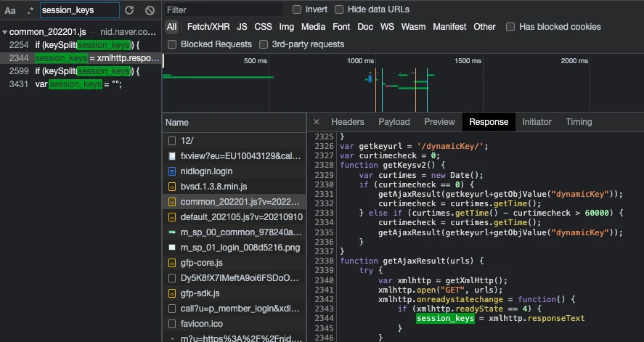The image size is (644, 342).
Task: Filter requests by CSS
Action: coord(263,27)
